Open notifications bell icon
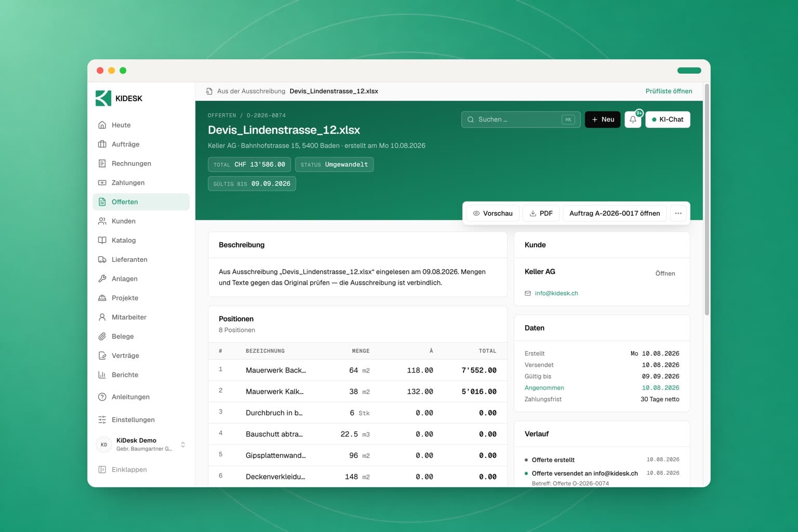 click(633, 119)
